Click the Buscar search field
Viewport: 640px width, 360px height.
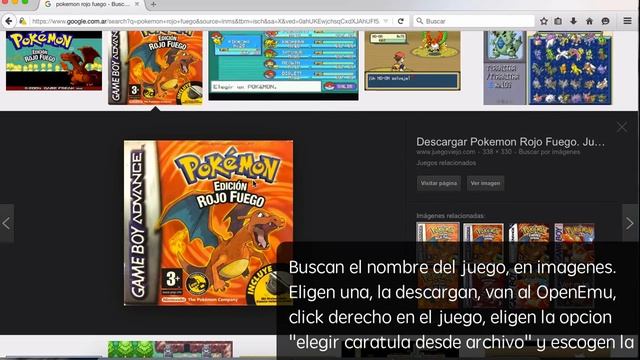(x=473, y=21)
